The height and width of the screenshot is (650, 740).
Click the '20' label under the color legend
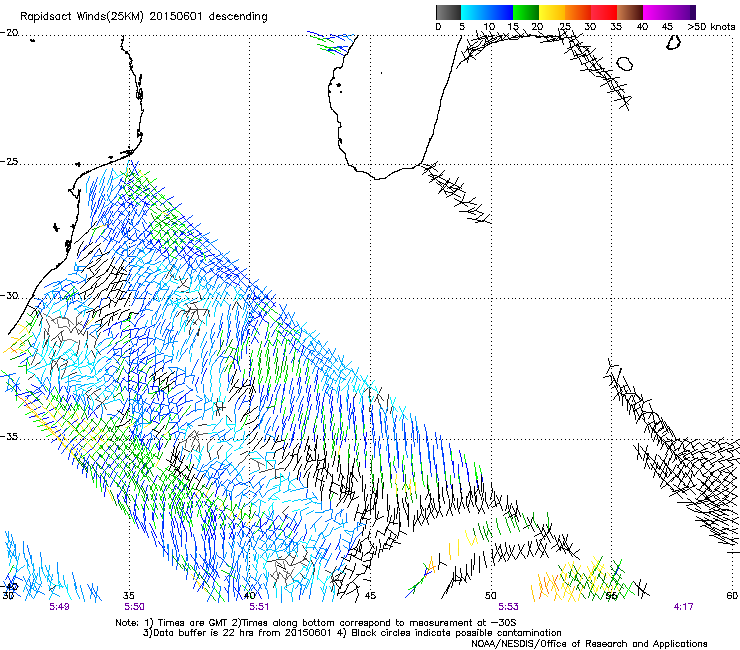coord(537,26)
